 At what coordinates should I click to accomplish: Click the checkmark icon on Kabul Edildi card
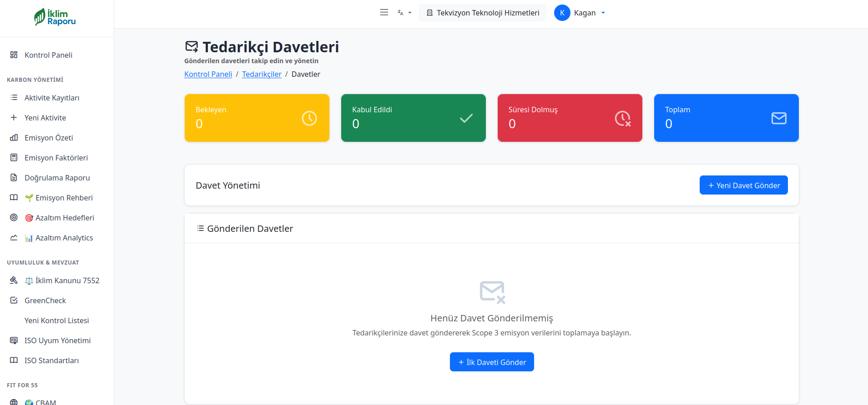point(466,118)
